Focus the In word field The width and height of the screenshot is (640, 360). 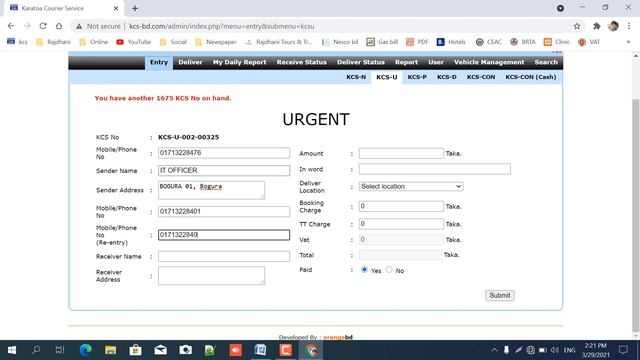pos(435,169)
